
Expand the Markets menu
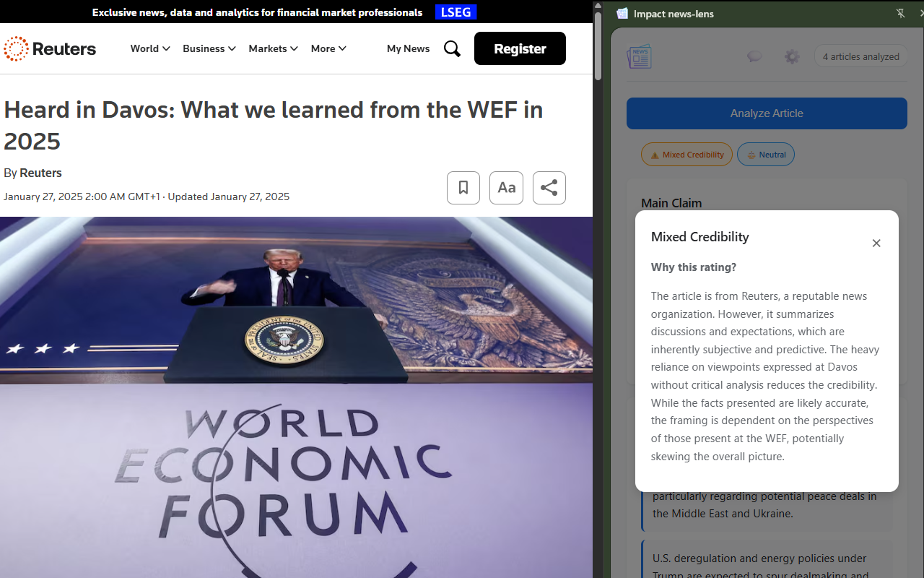click(274, 48)
